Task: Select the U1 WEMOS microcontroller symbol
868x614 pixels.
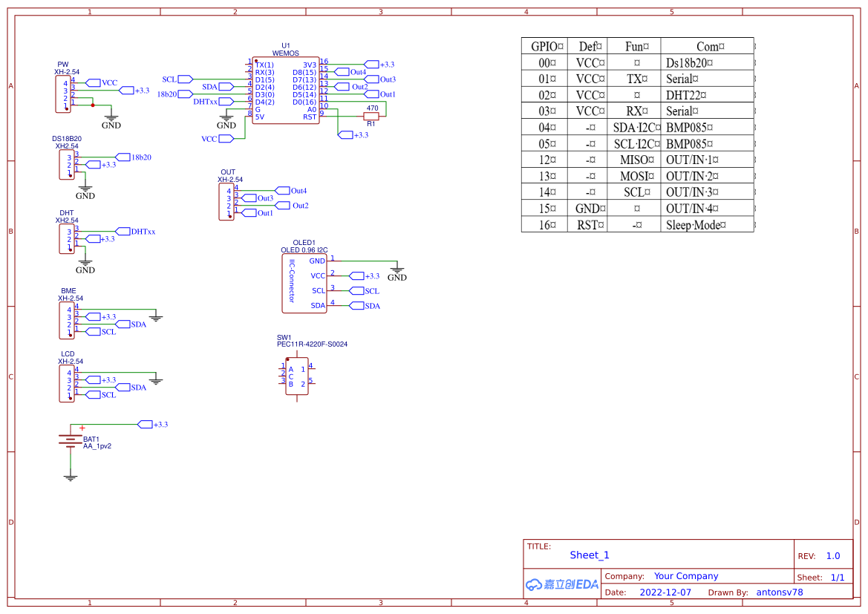Action: coord(285,89)
